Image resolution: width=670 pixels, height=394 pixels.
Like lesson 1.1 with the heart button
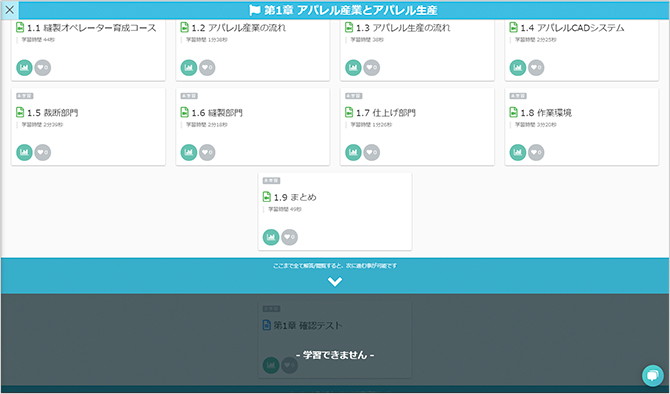43,68
